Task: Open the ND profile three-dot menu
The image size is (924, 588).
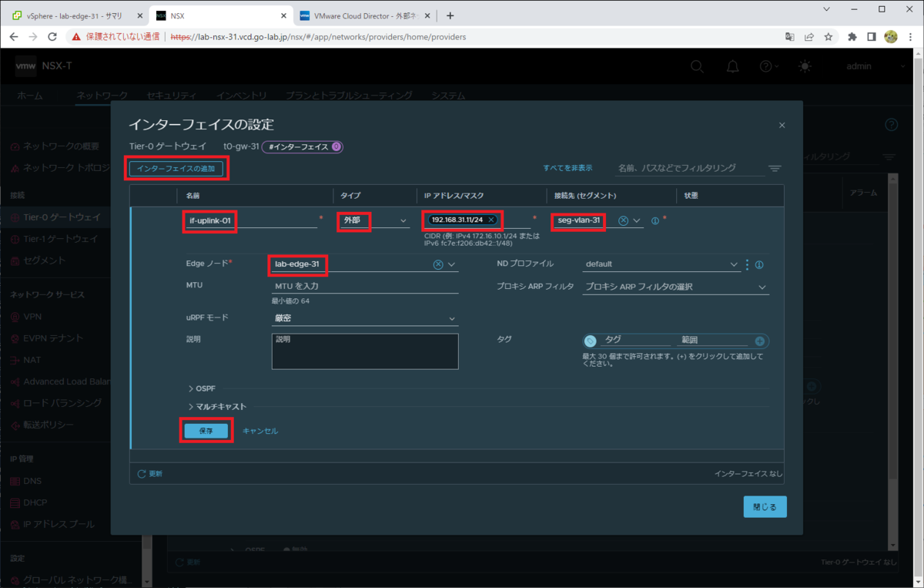Action: 747,264
